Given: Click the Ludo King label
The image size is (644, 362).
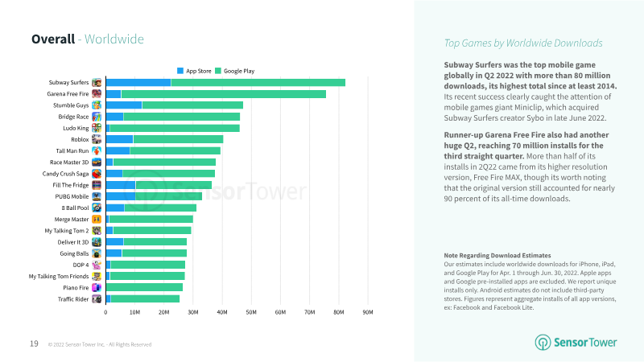Looking at the screenshot, I should (x=76, y=128).
